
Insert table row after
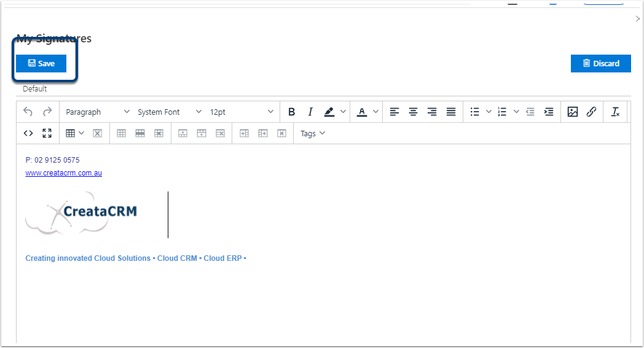tap(202, 133)
